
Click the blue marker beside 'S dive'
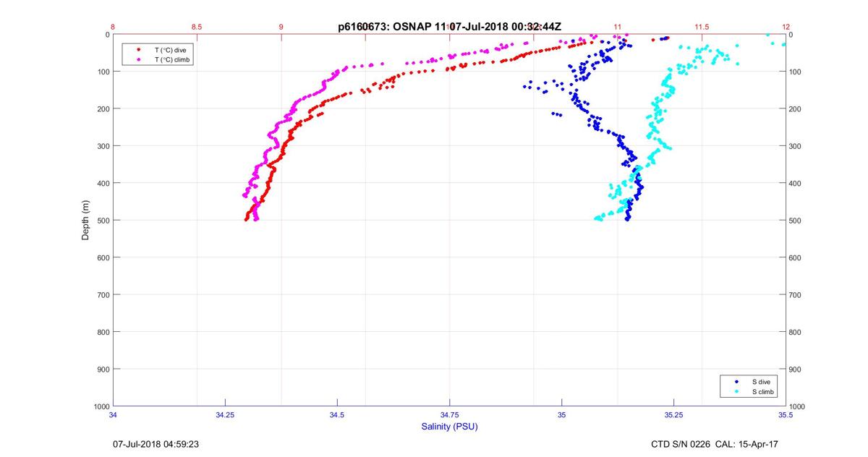coord(736,381)
